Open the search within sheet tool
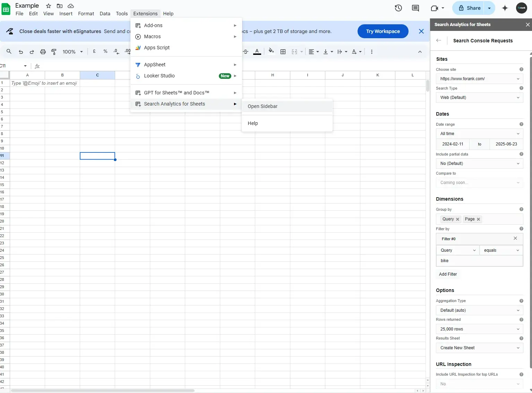 pos(9,51)
